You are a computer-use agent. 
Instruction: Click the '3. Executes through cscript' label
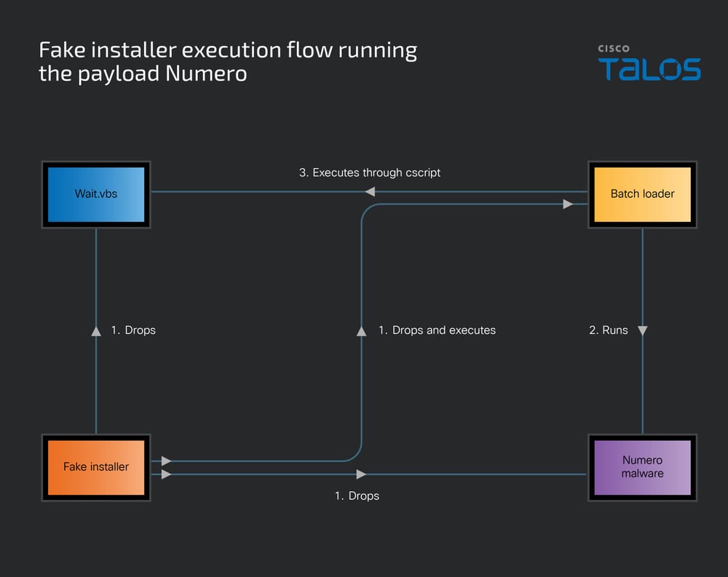(370, 172)
